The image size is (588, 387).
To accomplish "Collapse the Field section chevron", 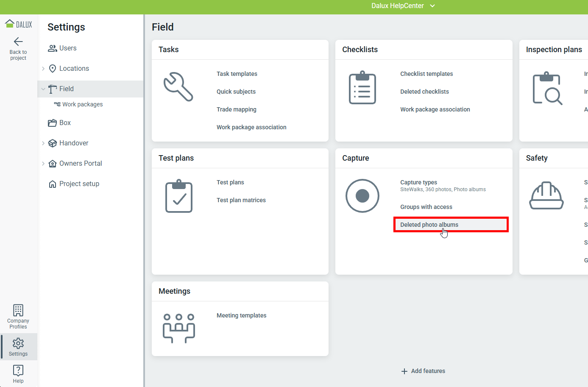I will click(43, 89).
